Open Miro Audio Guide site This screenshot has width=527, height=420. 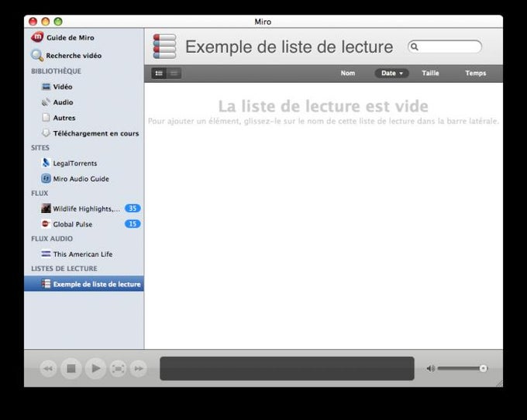click(x=84, y=179)
